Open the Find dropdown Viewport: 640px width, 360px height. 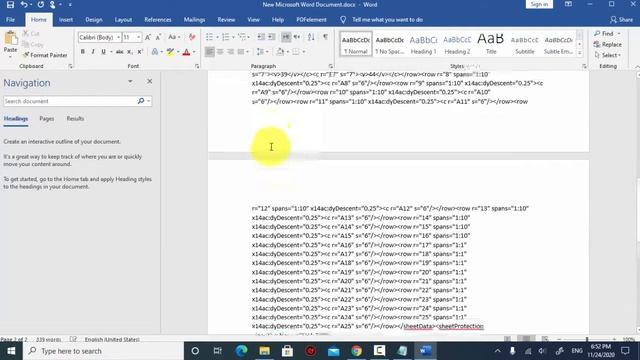pyautogui.click(x=619, y=33)
